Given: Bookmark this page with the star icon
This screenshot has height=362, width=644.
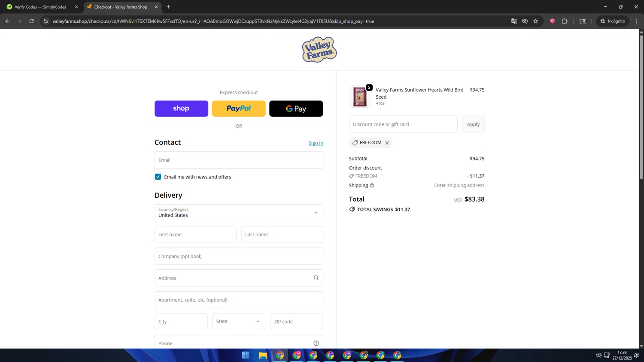Looking at the screenshot, I should [536, 21].
